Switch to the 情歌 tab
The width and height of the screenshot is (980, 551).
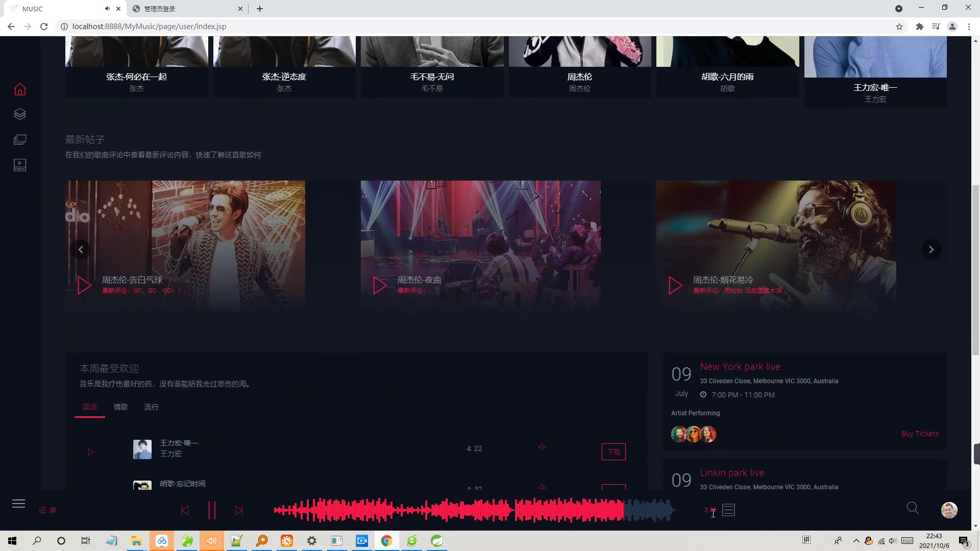click(x=120, y=407)
